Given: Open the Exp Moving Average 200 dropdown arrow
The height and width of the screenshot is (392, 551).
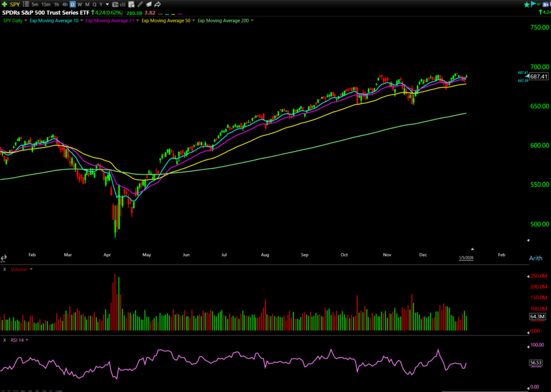Looking at the screenshot, I should pyautogui.click(x=252, y=20).
